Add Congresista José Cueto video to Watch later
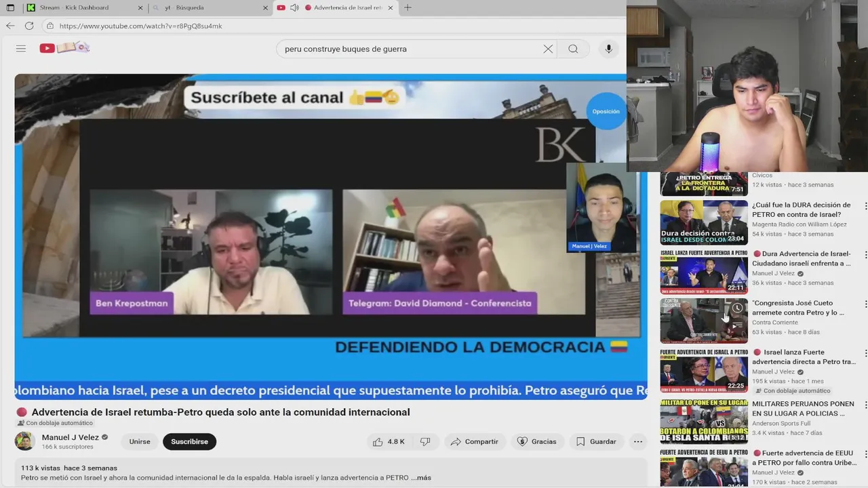The image size is (868, 488). [x=737, y=308]
